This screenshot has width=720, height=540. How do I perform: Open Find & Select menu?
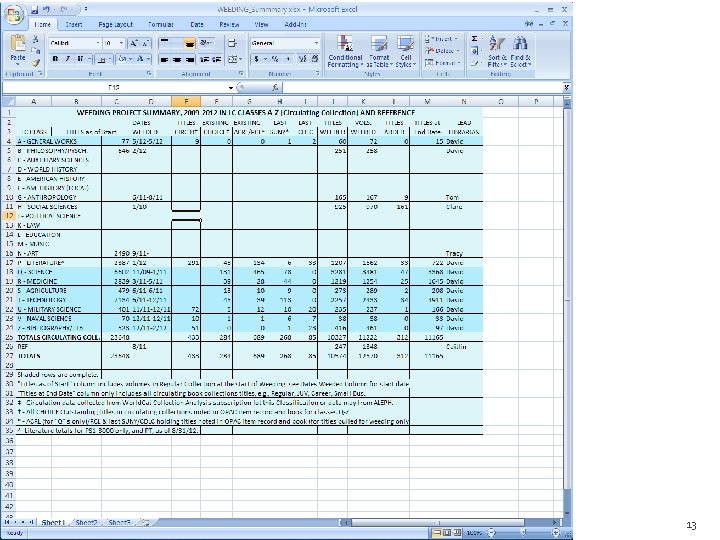point(520,51)
